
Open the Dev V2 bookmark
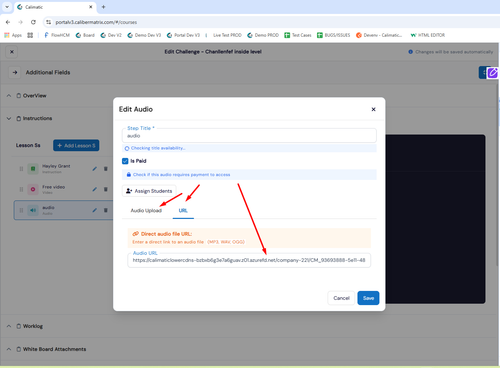click(x=111, y=35)
